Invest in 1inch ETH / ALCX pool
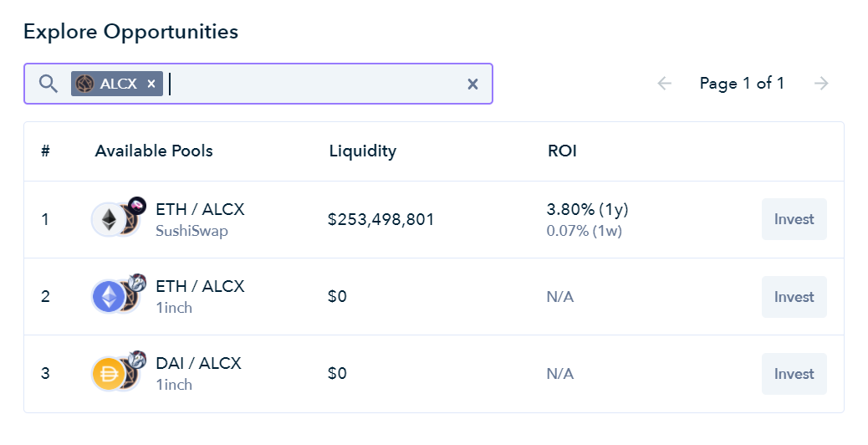The width and height of the screenshot is (868, 445). click(794, 297)
